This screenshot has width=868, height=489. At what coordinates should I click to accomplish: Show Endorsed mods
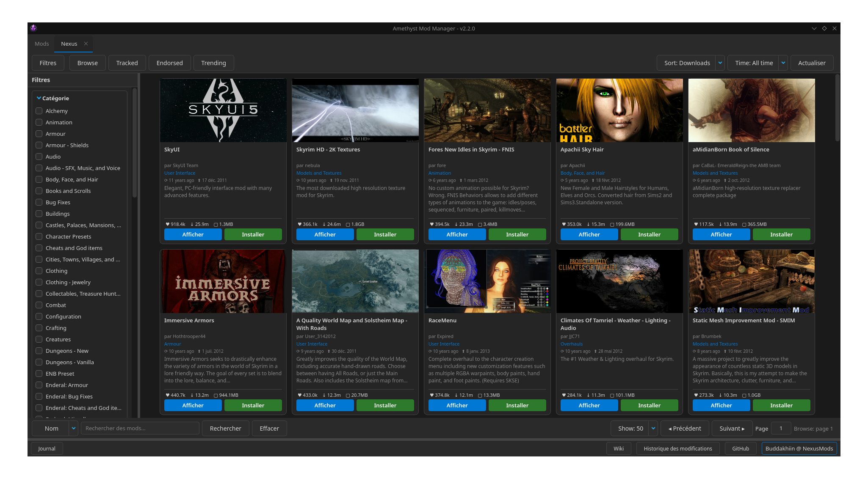coord(170,63)
